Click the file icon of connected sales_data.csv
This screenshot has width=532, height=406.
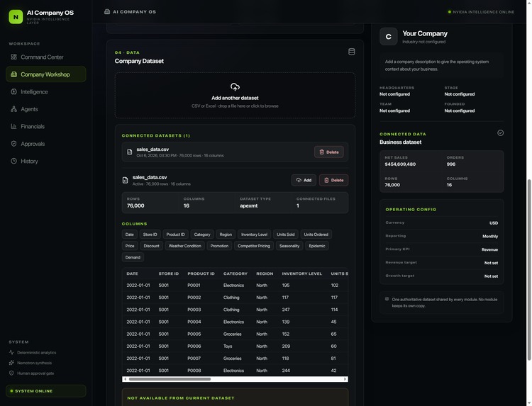pyautogui.click(x=129, y=152)
